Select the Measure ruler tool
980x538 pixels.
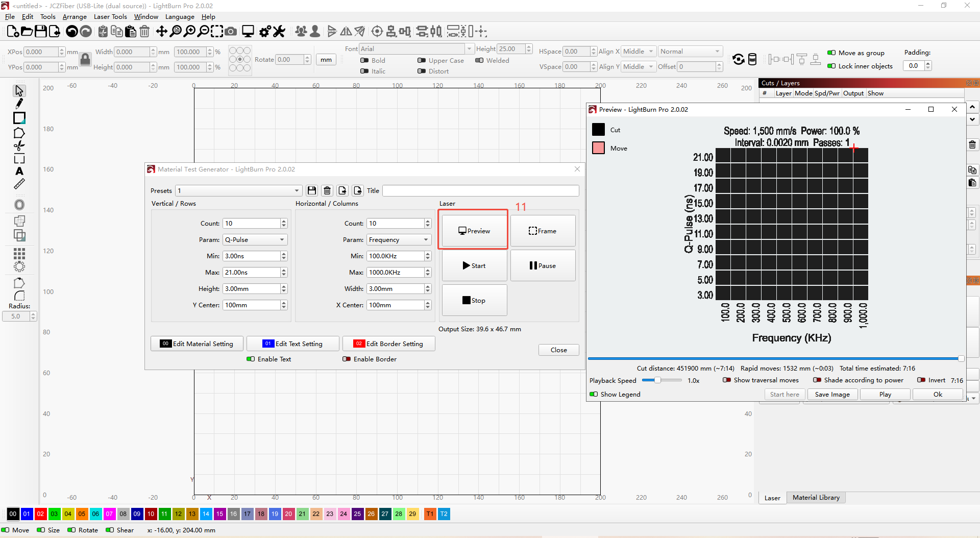pyautogui.click(x=19, y=184)
